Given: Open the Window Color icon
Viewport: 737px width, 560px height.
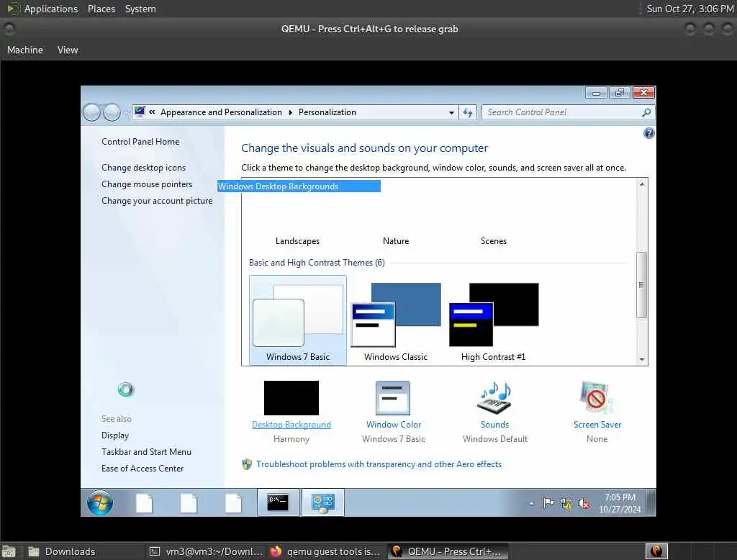Looking at the screenshot, I should tap(393, 398).
